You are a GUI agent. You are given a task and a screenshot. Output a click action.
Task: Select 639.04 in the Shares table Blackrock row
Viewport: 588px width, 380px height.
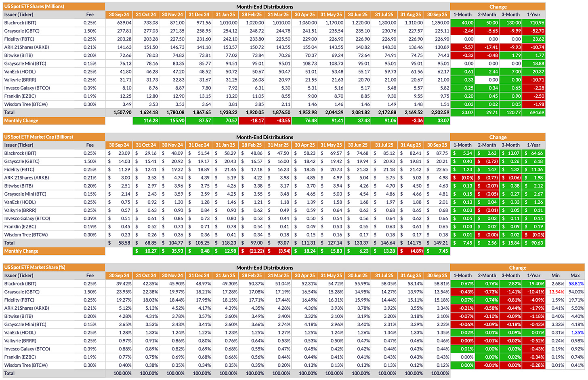tap(124, 23)
